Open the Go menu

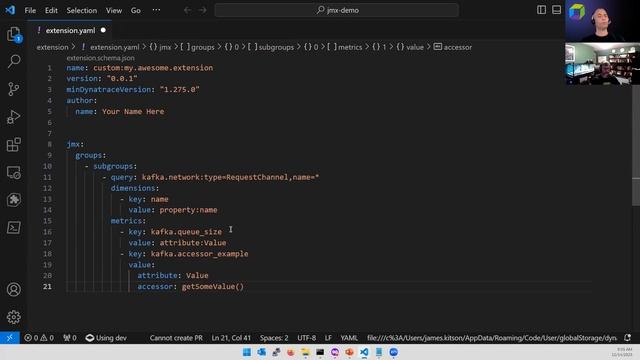click(136, 10)
